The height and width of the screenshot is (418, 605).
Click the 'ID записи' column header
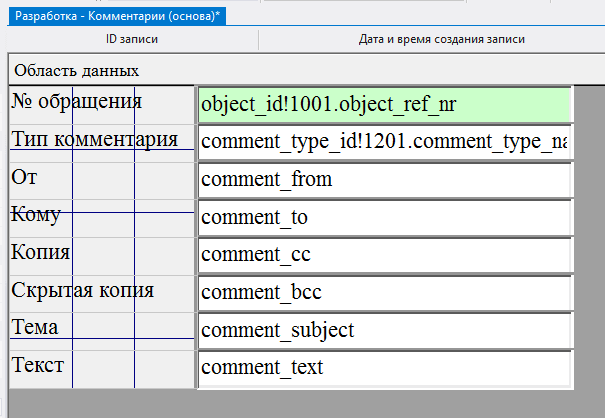[132, 40]
